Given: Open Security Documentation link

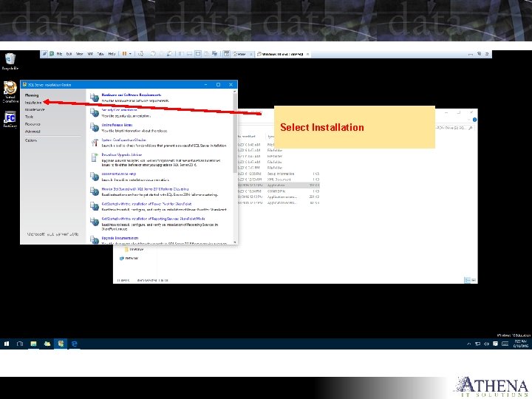Looking at the screenshot, I should [120, 110].
